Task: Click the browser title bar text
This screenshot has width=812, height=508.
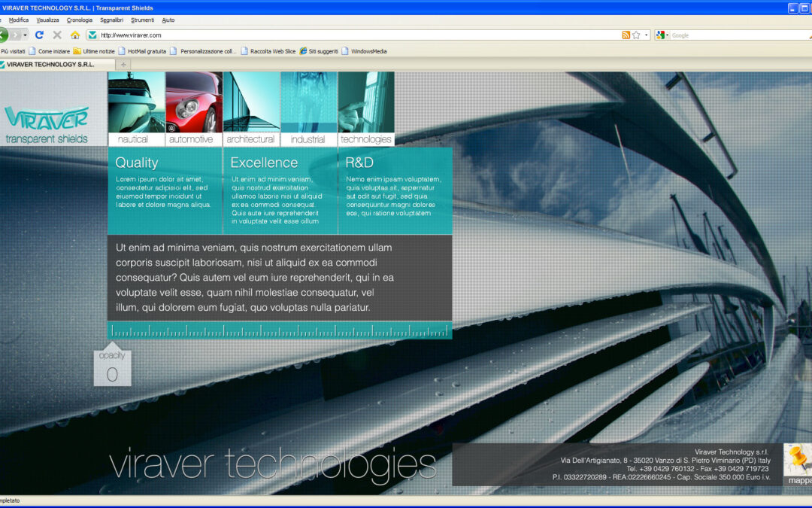Action: (x=77, y=8)
